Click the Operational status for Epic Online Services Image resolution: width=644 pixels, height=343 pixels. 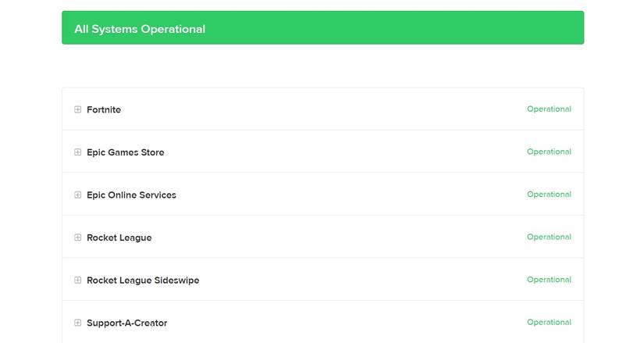[x=549, y=195]
